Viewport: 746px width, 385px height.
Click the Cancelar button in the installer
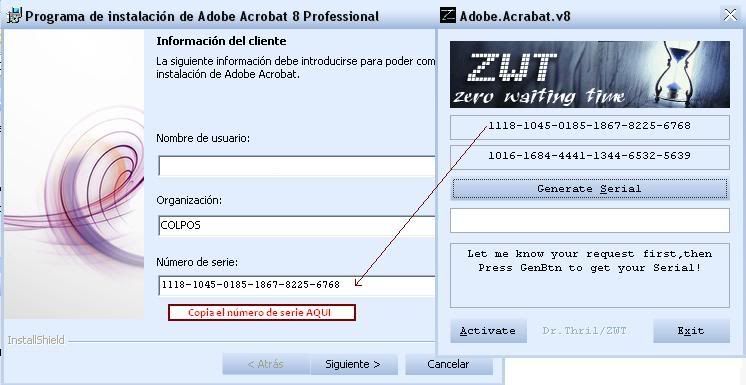449,365
